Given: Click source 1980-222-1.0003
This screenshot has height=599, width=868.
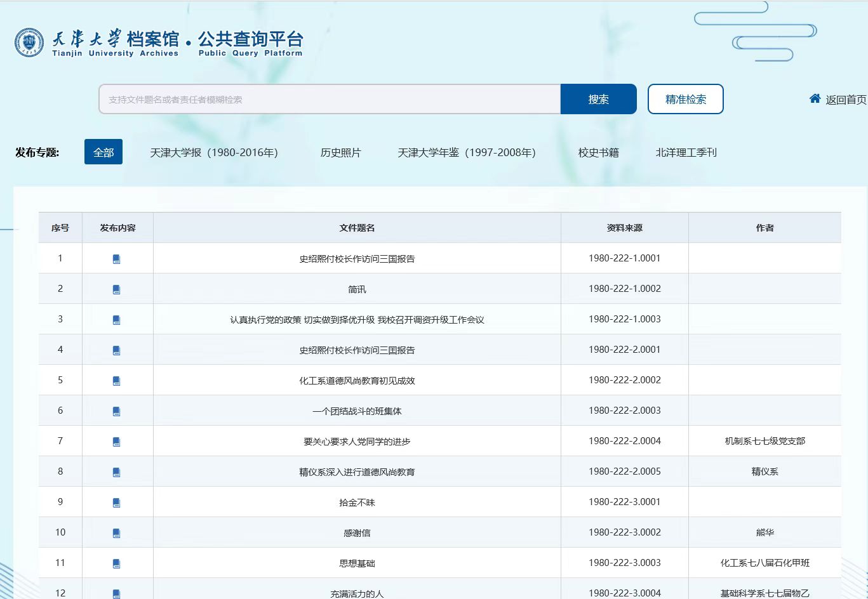Looking at the screenshot, I should (x=625, y=319).
